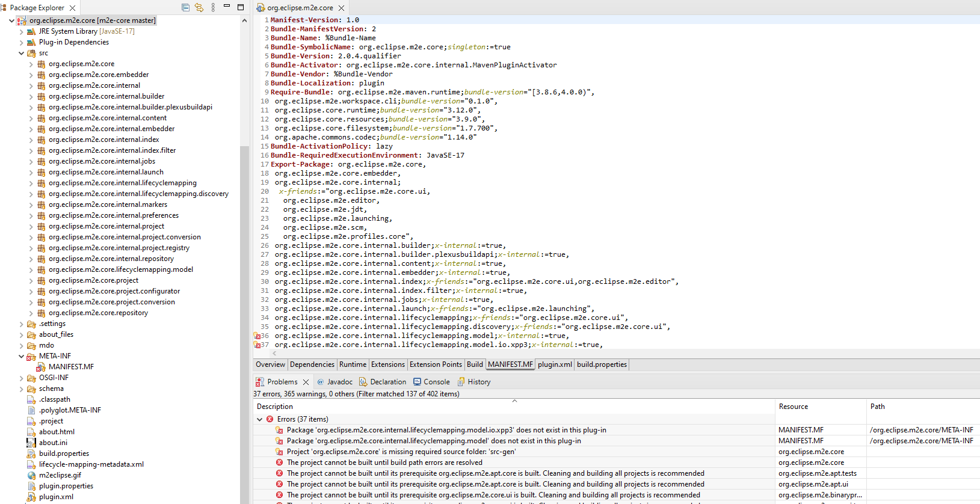Open the build.properties editor tab
This screenshot has width=980, height=504.
point(602,364)
